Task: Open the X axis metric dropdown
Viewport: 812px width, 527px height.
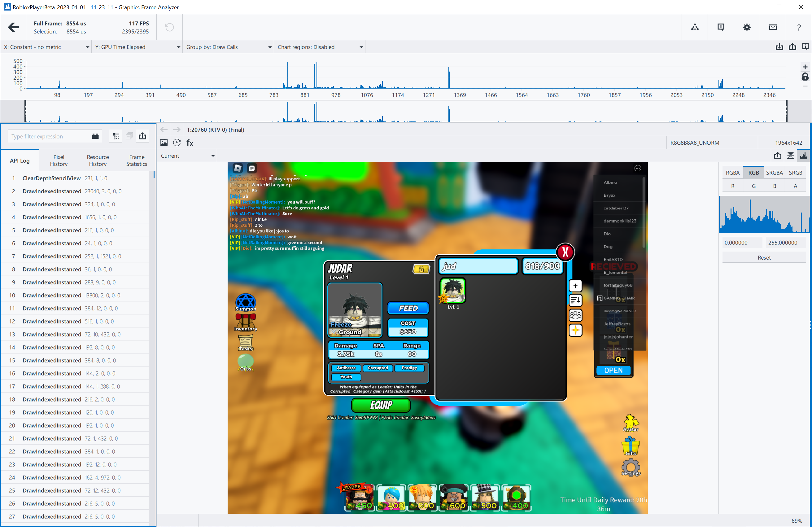Action: [46, 47]
